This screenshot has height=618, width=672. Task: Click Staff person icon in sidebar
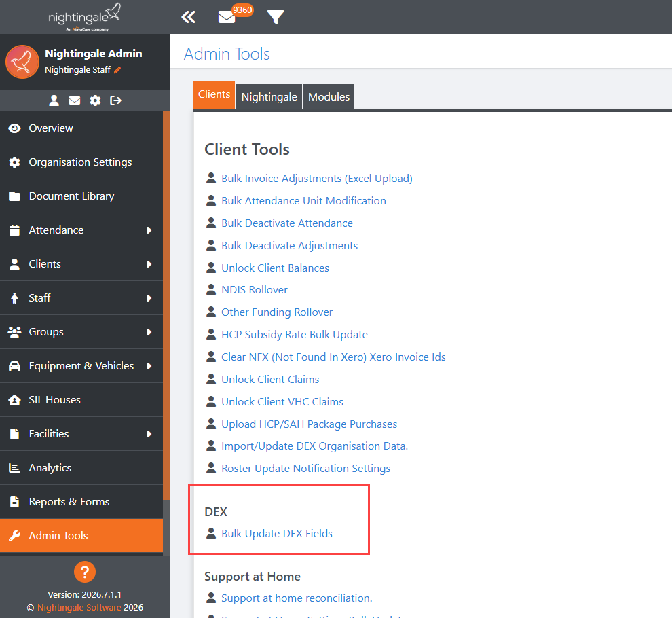coord(14,298)
